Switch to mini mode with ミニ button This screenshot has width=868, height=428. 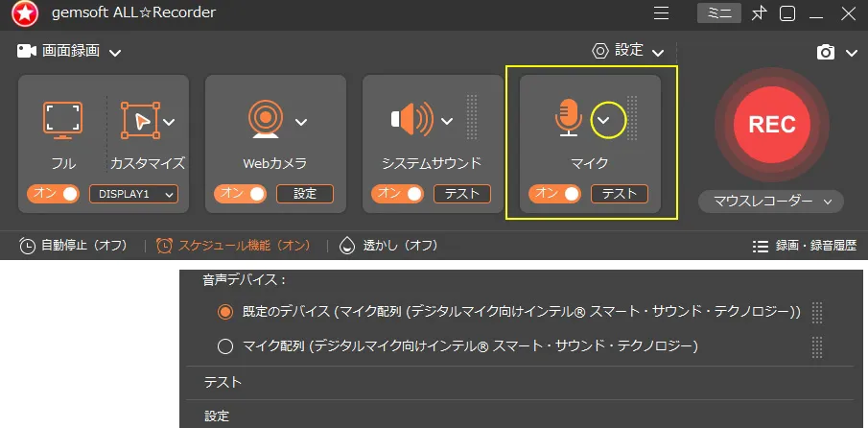pyautogui.click(x=719, y=13)
